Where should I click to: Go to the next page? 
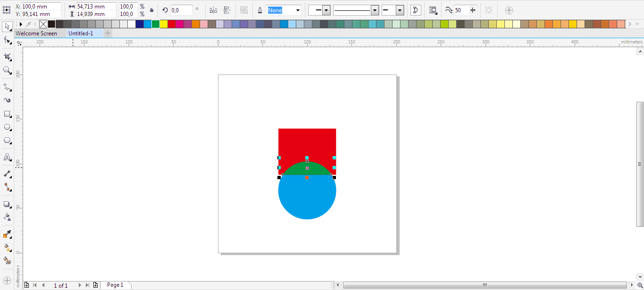79,285
